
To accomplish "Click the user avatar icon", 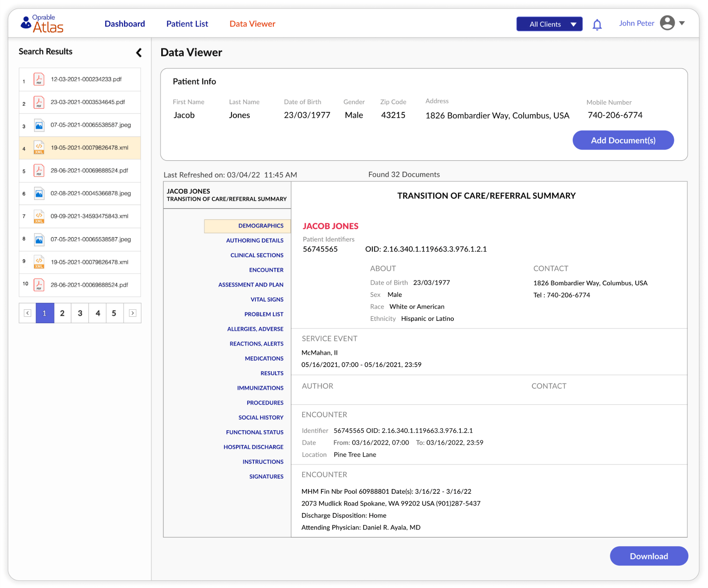I will 667,23.
